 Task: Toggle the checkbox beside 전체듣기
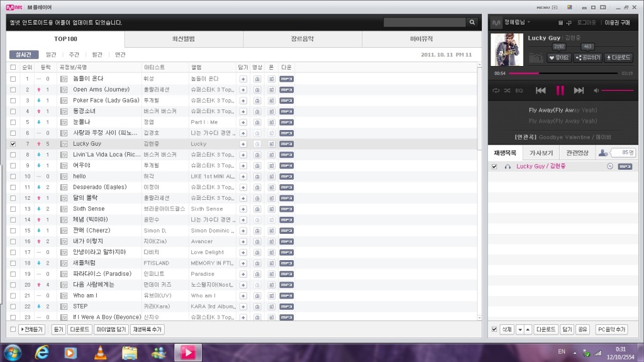(13, 329)
